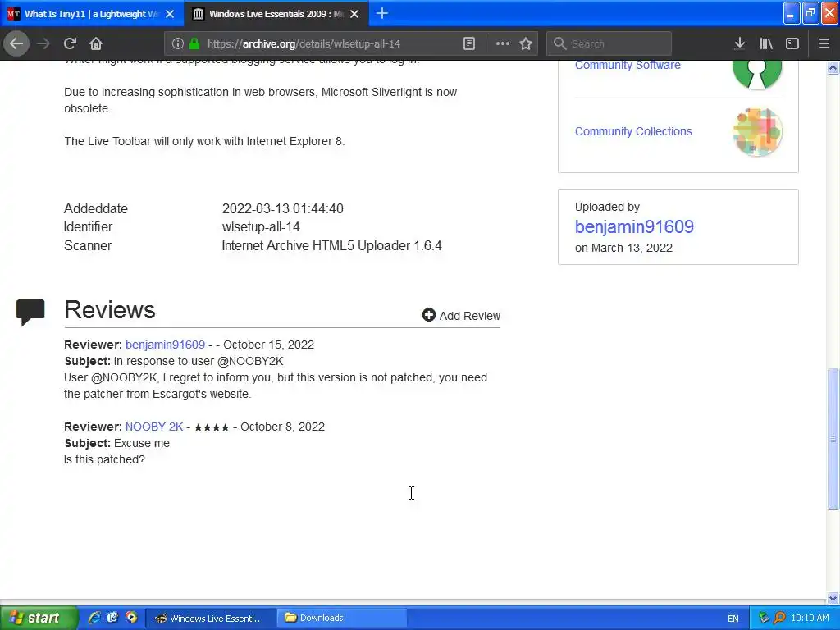Viewport: 840px width, 630px height.
Task: Open the Downloads taskbar window
Action: [x=342, y=619]
